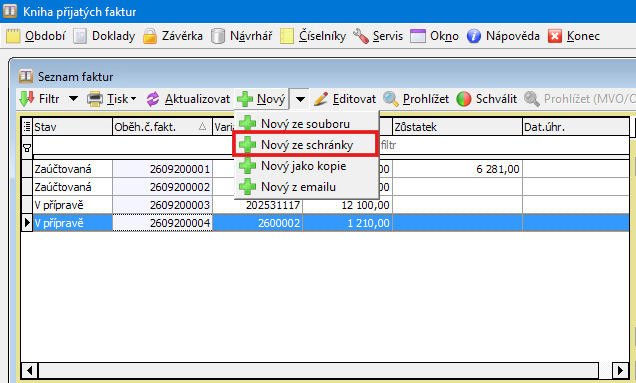Click the Prohlížet button
This screenshot has width=636, height=383.
click(x=416, y=99)
